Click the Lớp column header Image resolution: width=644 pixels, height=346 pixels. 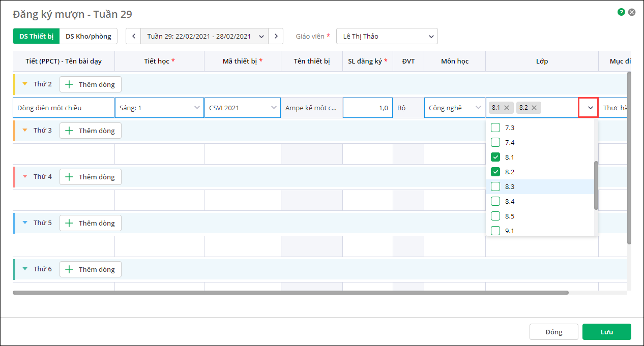(542, 61)
